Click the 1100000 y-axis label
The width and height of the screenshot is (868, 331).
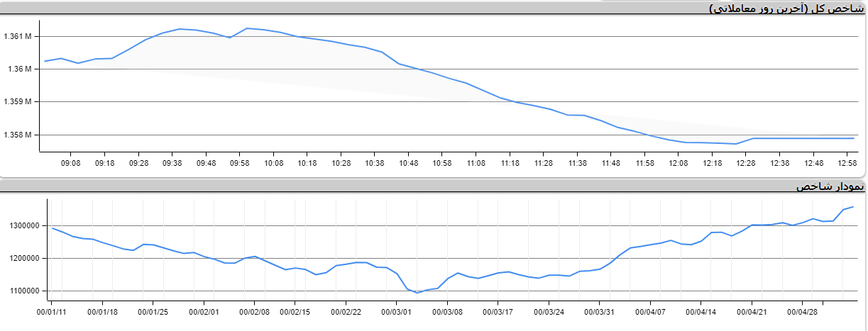[x=23, y=291]
